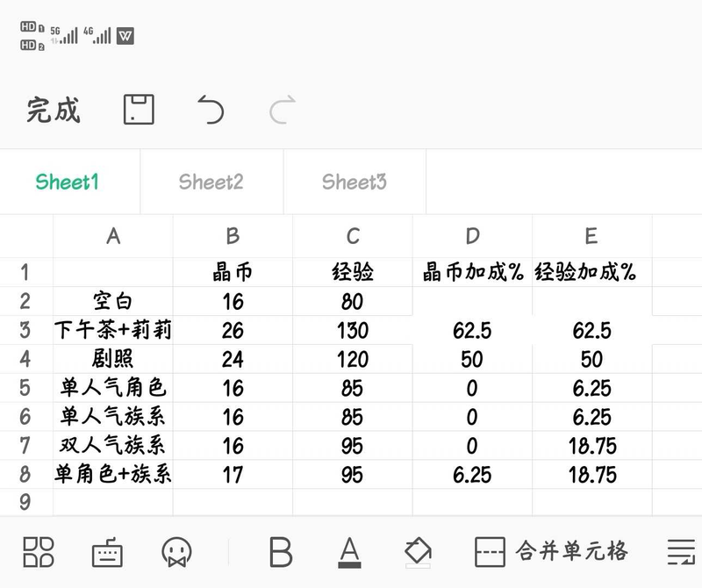Select column D header
This screenshot has width=702, height=588.
[x=473, y=235]
